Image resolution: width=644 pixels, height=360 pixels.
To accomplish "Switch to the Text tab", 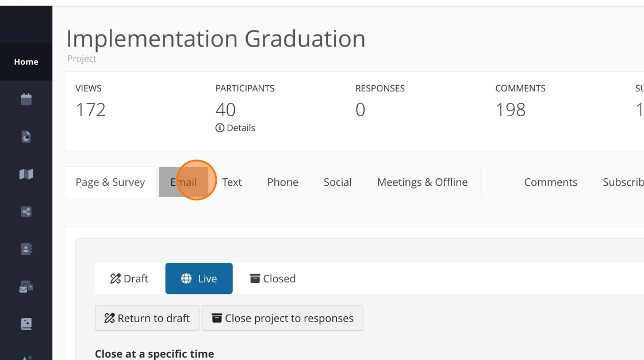I will [232, 182].
